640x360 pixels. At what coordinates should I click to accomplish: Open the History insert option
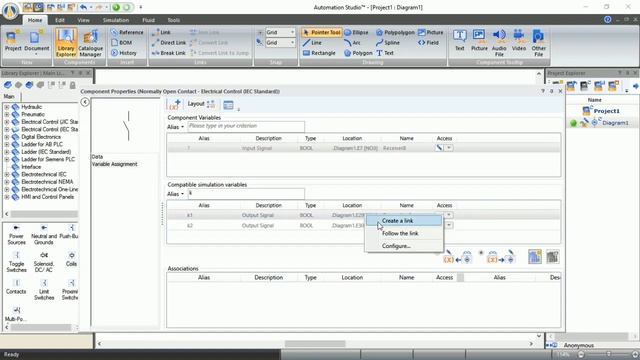[x=124, y=53]
